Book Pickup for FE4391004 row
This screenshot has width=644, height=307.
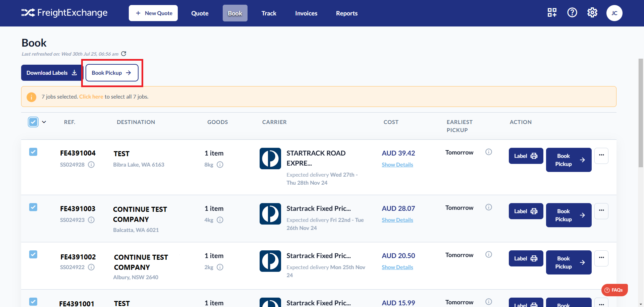coord(569,160)
